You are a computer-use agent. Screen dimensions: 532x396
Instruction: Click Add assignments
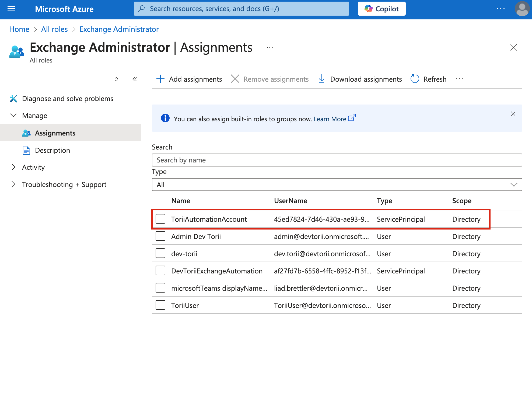click(x=189, y=79)
